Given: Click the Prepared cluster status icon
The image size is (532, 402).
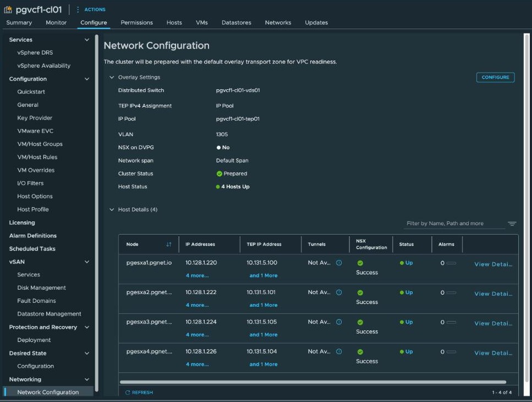Looking at the screenshot, I should click(x=219, y=173).
